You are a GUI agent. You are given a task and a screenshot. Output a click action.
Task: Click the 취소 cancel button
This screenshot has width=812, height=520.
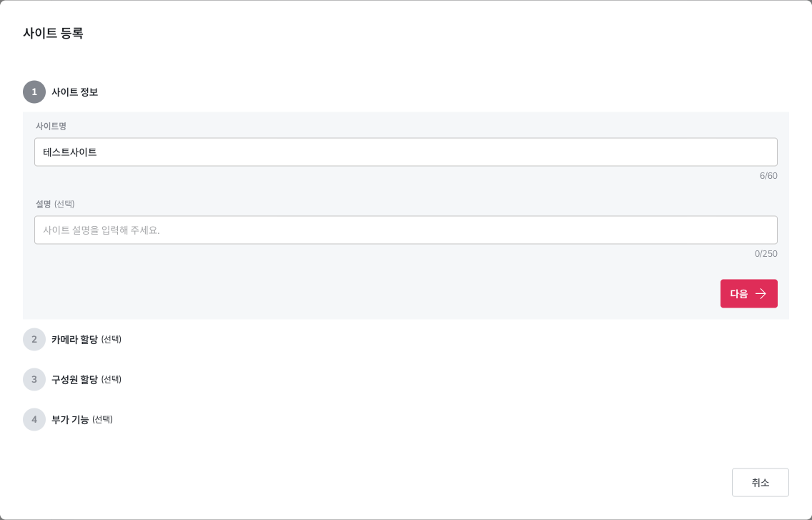click(x=761, y=482)
